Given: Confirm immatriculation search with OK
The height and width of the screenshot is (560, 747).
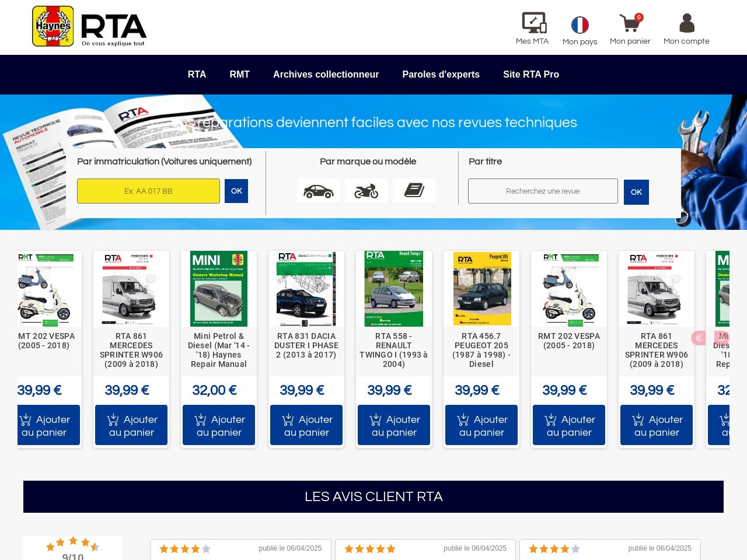Looking at the screenshot, I should click(x=236, y=191).
